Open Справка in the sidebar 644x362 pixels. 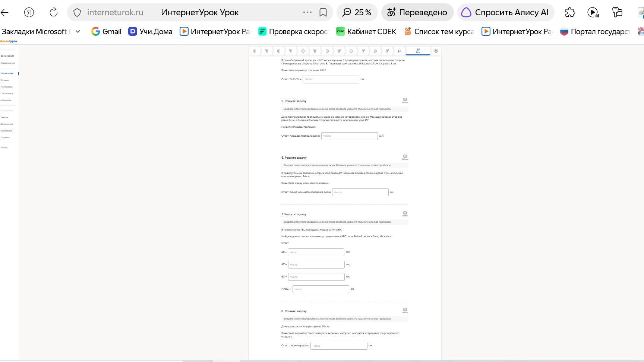click(x=5, y=137)
